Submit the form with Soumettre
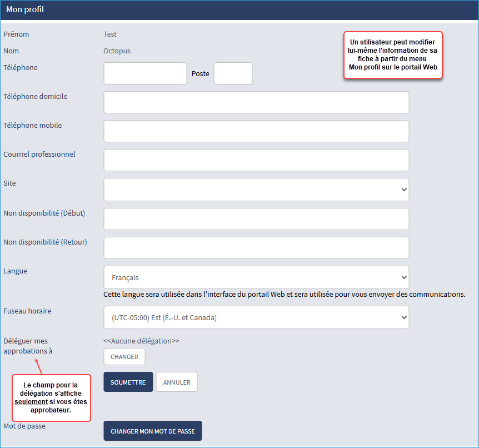Image resolution: width=479 pixels, height=448 pixels. [x=128, y=382]
